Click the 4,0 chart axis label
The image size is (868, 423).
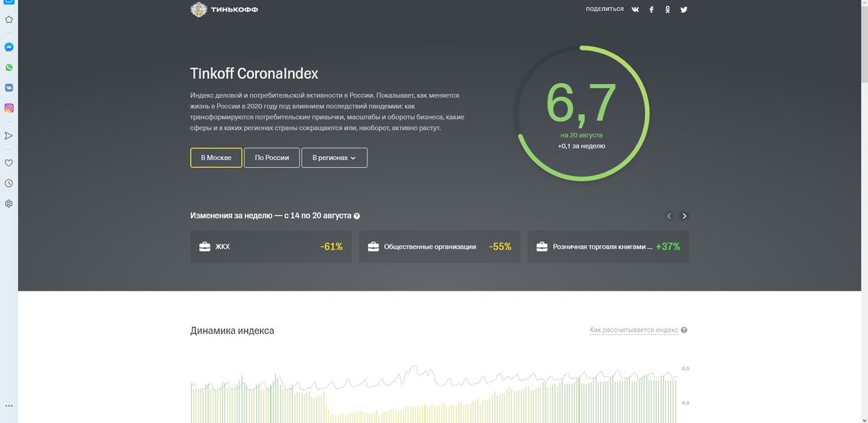point(685,403)
